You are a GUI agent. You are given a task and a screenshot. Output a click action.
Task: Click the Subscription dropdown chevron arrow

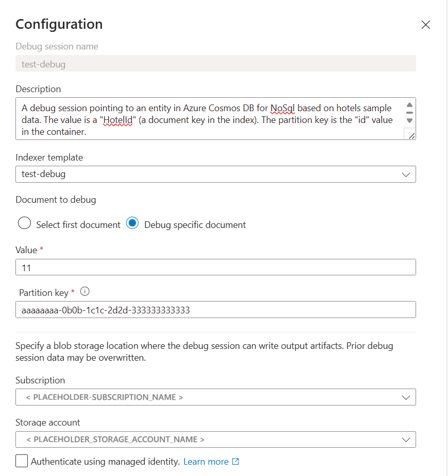pos(406,397)
